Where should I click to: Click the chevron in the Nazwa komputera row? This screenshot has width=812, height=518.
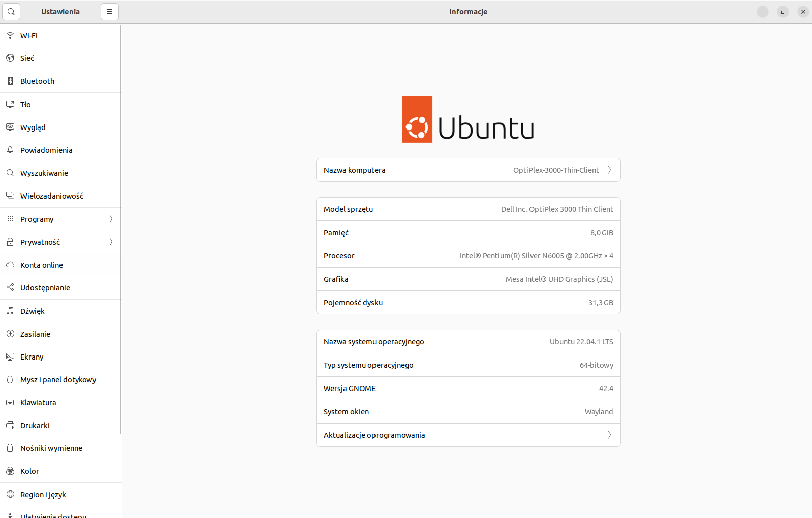pyautogui.click(x=609, y=170)
